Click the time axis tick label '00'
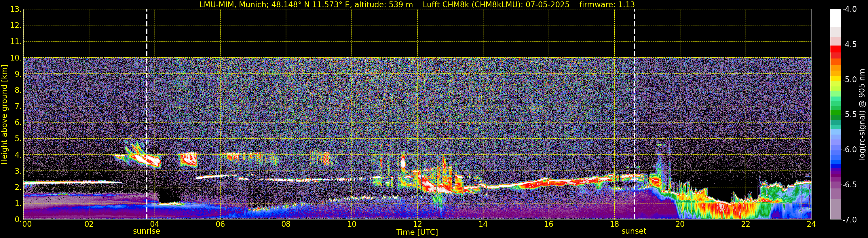 click(27, 224)
